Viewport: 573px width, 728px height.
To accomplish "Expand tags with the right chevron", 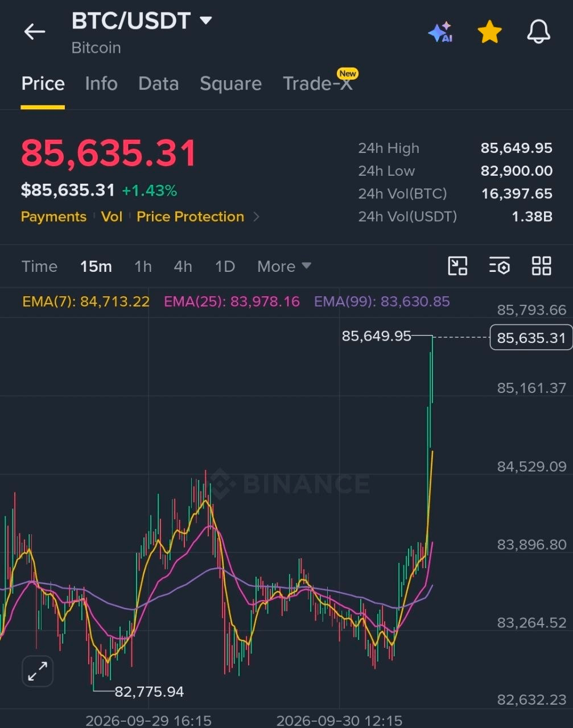I will click(256, 217).
